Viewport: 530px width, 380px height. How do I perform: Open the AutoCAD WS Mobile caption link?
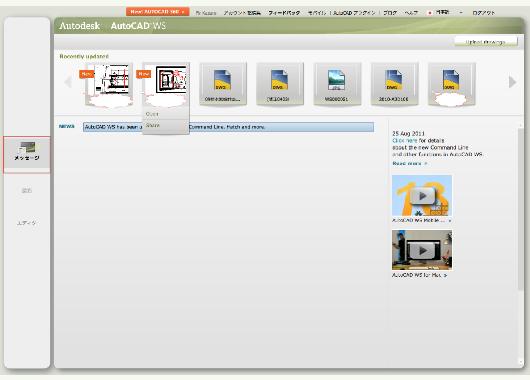[421, 220]
